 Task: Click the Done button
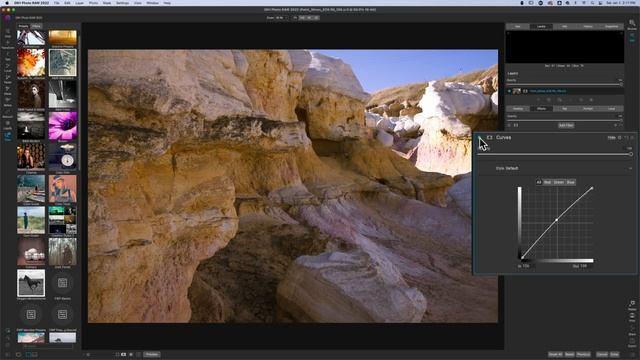click(615, 354)
